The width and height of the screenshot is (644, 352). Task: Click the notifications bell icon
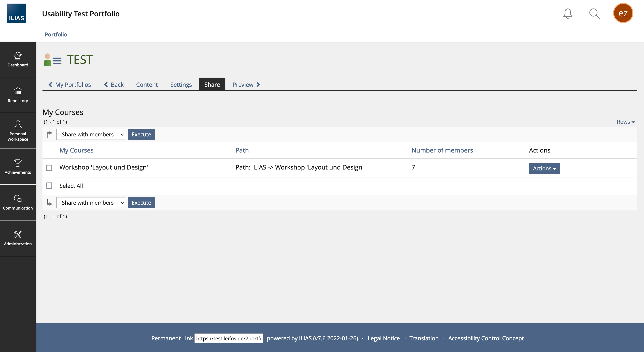568,13
